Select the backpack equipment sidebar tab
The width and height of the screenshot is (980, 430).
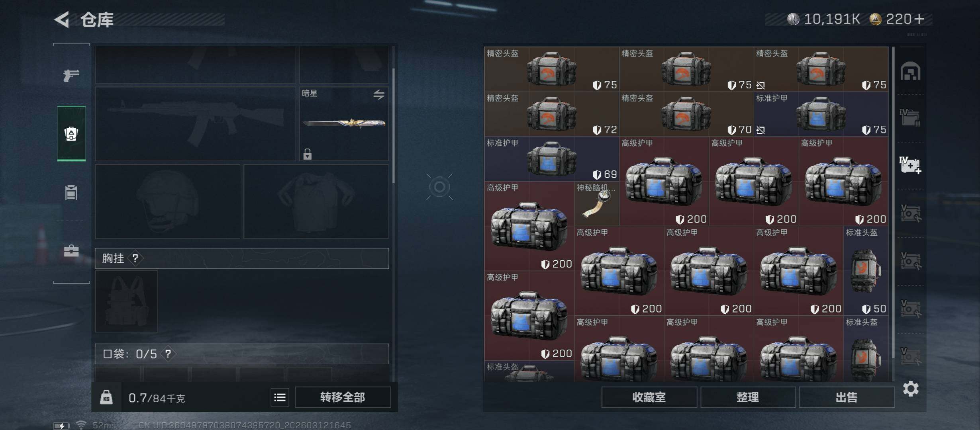(71, 134)
